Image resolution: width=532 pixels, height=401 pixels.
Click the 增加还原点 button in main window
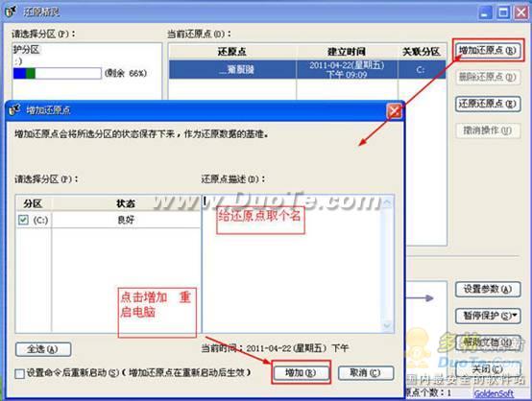click(488, 51)
